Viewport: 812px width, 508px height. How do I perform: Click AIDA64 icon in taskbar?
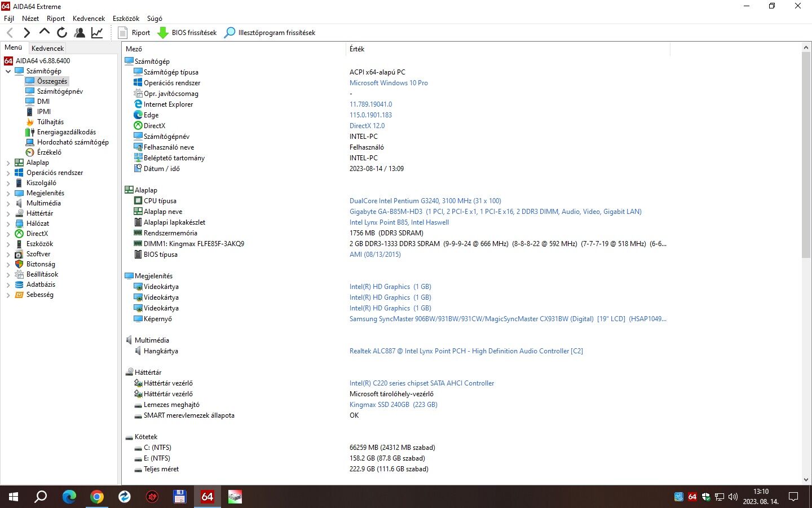click(x=207, y=497)
